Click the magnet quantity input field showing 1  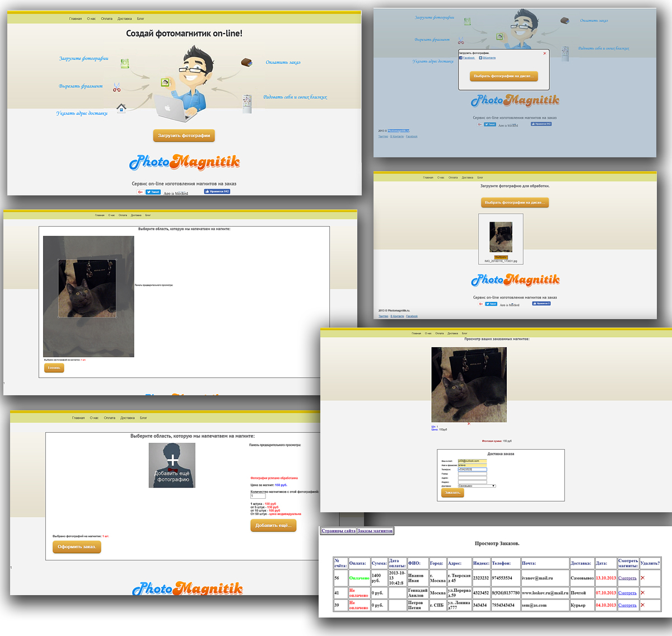[258, 496]
